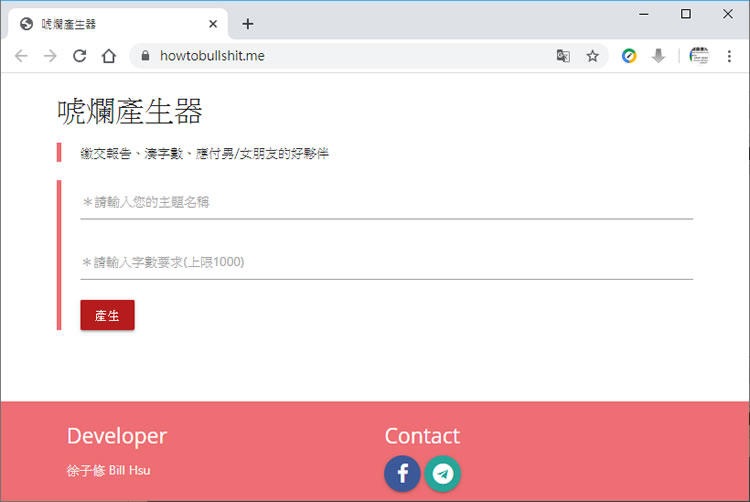Bookmark this page with star icon
Image resolution: width=750 pixels, height=502 pixels.
tap(593, 56)
